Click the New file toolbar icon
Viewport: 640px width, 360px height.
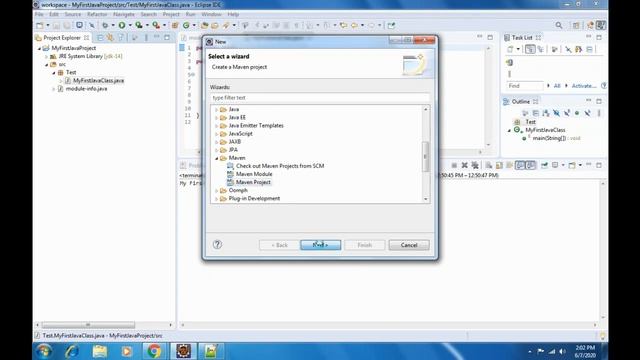(40, 25)
